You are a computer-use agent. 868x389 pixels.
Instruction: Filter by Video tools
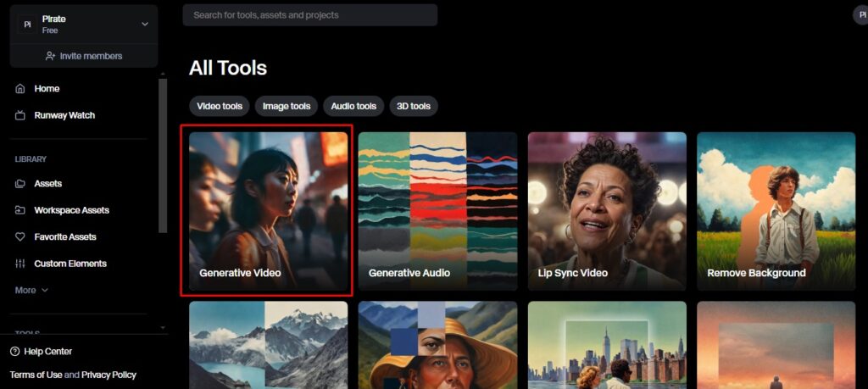coord(220,106)
